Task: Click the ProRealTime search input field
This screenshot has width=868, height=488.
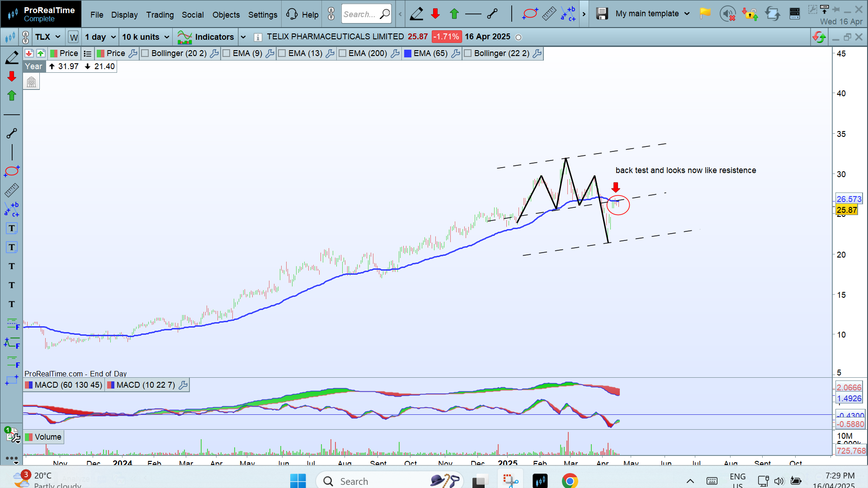Action: coord(367,14)
